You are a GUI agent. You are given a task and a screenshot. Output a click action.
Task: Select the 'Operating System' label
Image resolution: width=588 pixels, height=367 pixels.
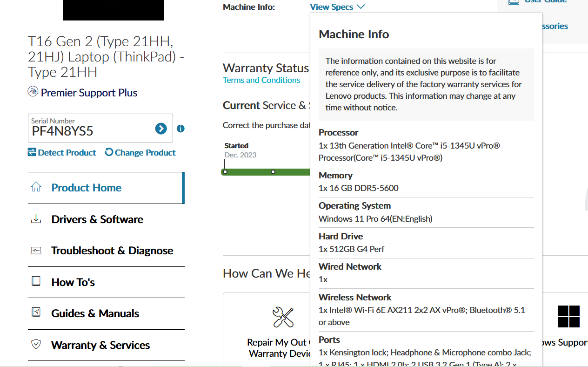pyautogui.click(x=354, y=206)
